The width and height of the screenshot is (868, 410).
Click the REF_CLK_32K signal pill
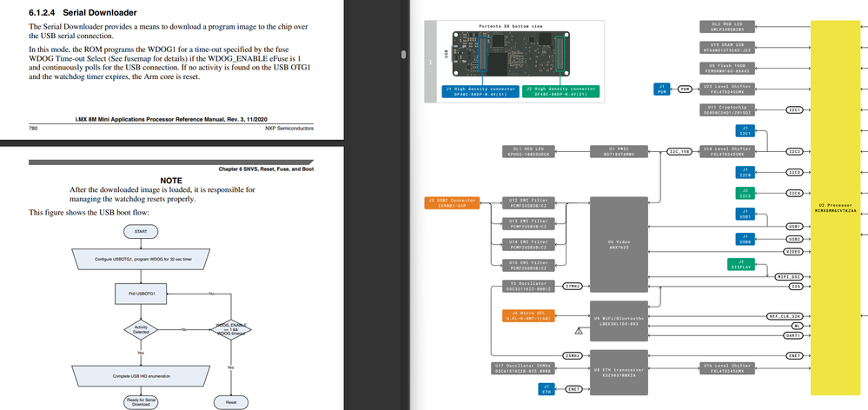(785, 316)
